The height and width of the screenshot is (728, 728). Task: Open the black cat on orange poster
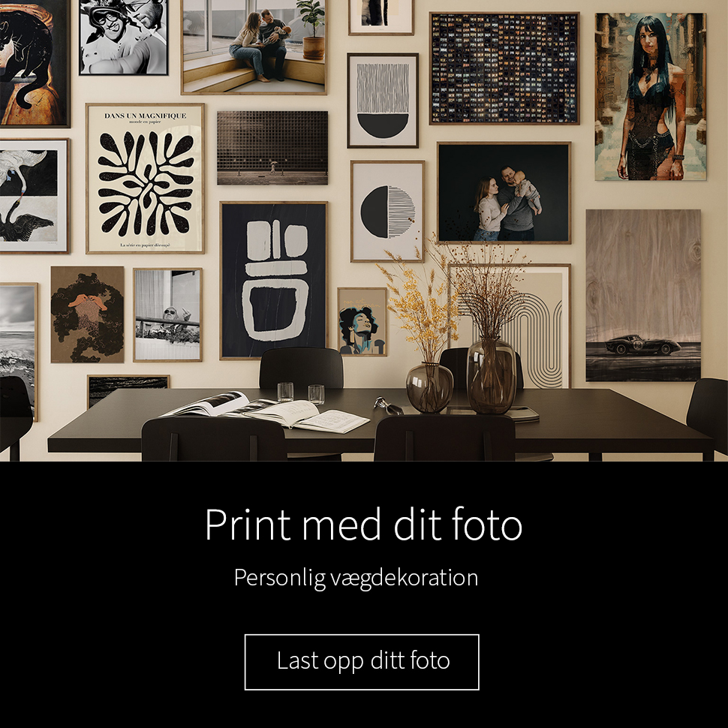(x=35, y=63)
